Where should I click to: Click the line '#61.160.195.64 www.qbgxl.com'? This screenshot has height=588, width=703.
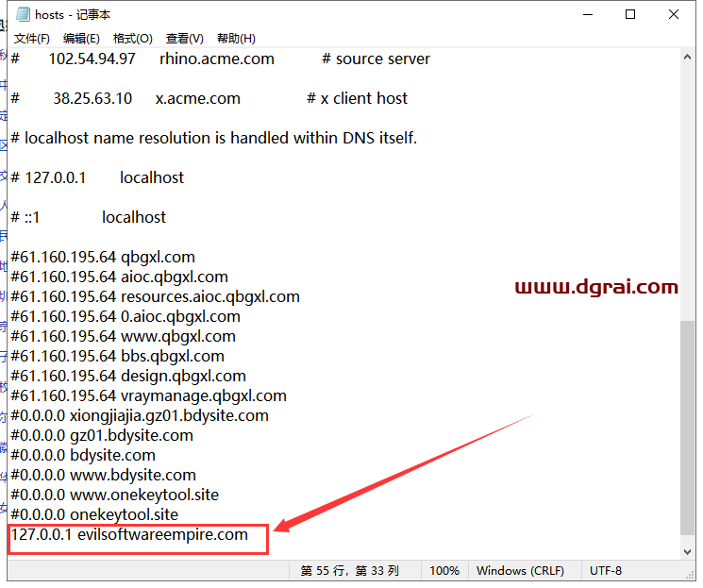[124, 336]
